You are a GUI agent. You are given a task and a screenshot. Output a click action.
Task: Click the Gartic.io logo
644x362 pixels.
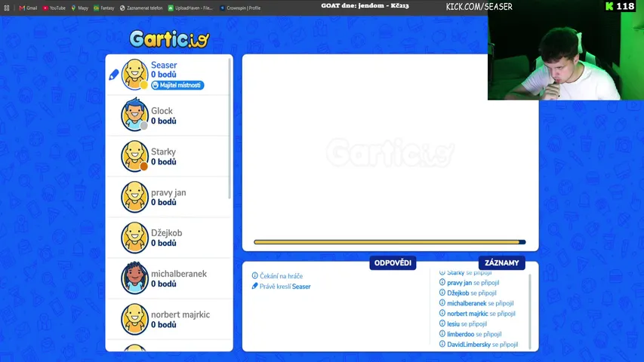[169, 39]
